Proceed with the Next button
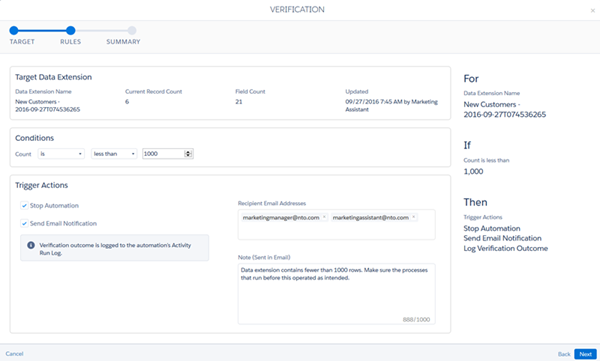Image resolution: width=600 pixels, height=361 pixels. [585, 354]
